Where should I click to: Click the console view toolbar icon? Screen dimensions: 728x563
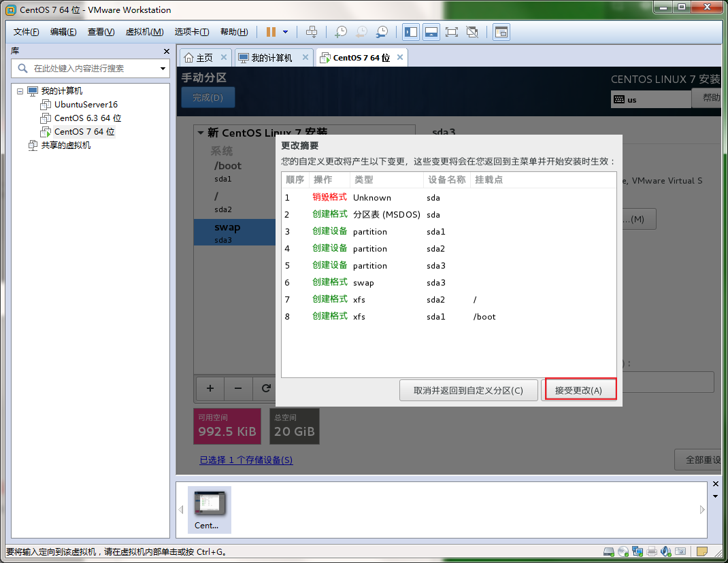[501, 32]
